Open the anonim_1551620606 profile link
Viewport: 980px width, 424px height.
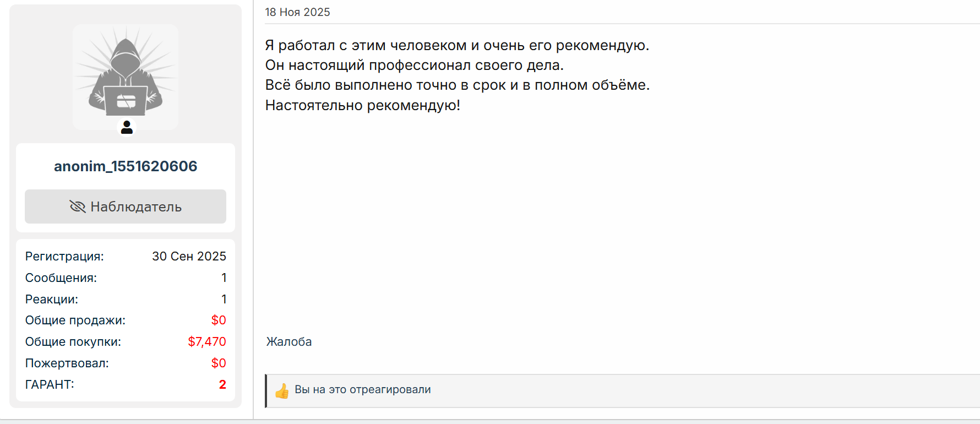126,166
